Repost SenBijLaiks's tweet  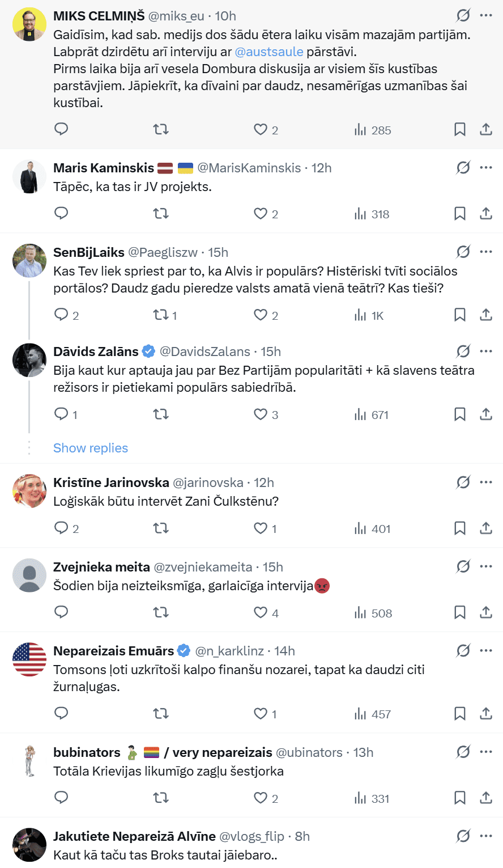(x=161, y=315)
